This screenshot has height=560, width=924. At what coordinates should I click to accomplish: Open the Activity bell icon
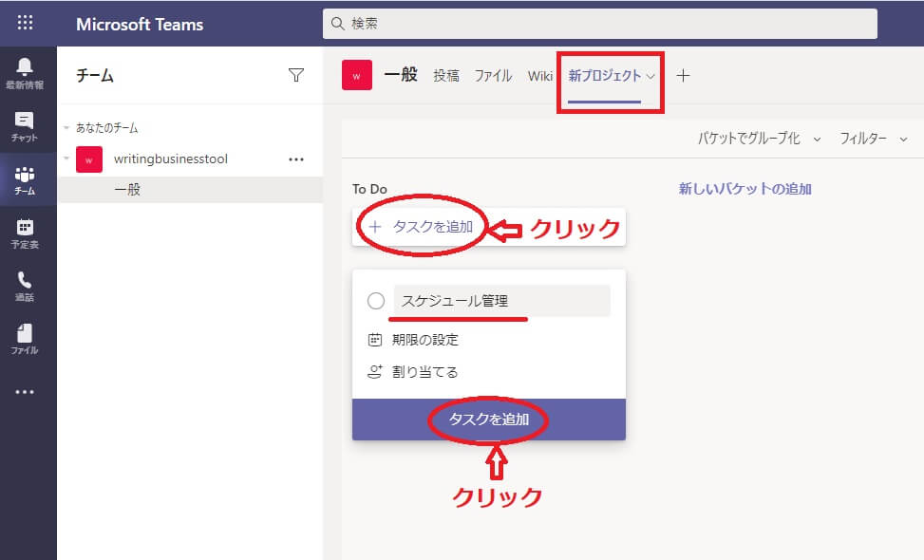pos(25,71)
